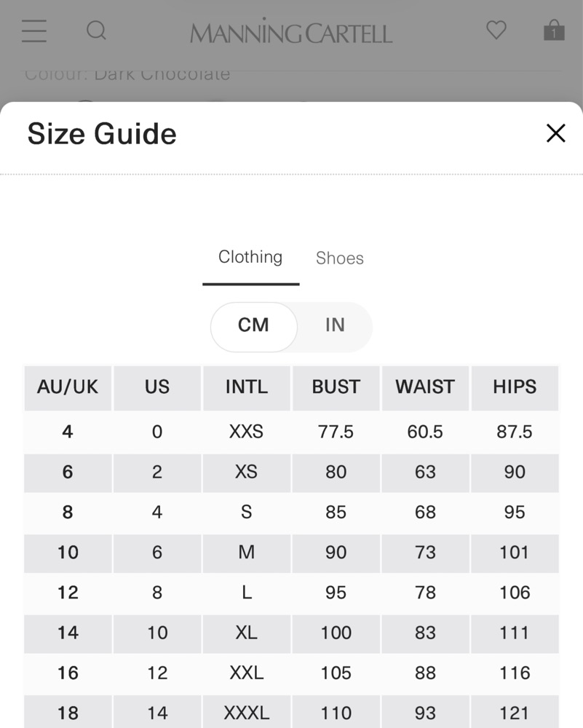The image size is (583, 728).
Task: Click the Size Guide heading
Action: (102, 134)
